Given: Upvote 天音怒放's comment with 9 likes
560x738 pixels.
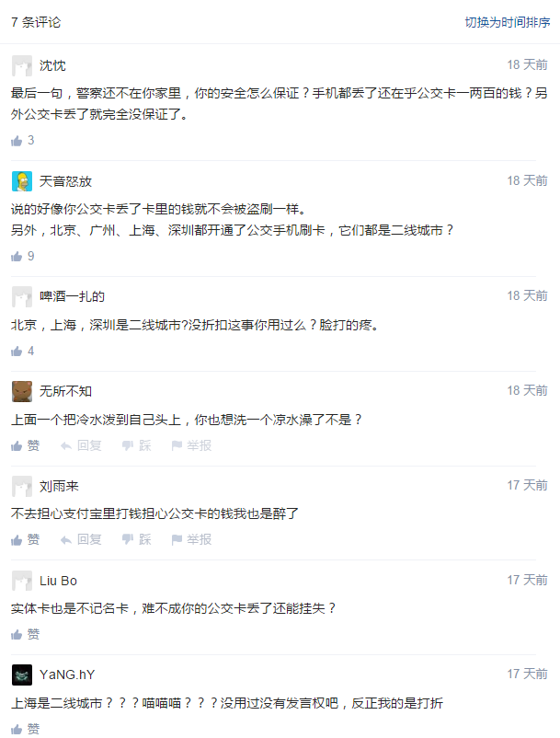Looking at the screenshot, I should pos(22,257).
